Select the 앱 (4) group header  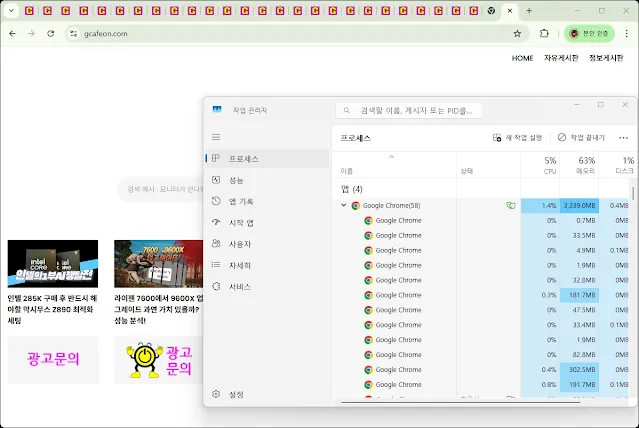coord(480,189)
